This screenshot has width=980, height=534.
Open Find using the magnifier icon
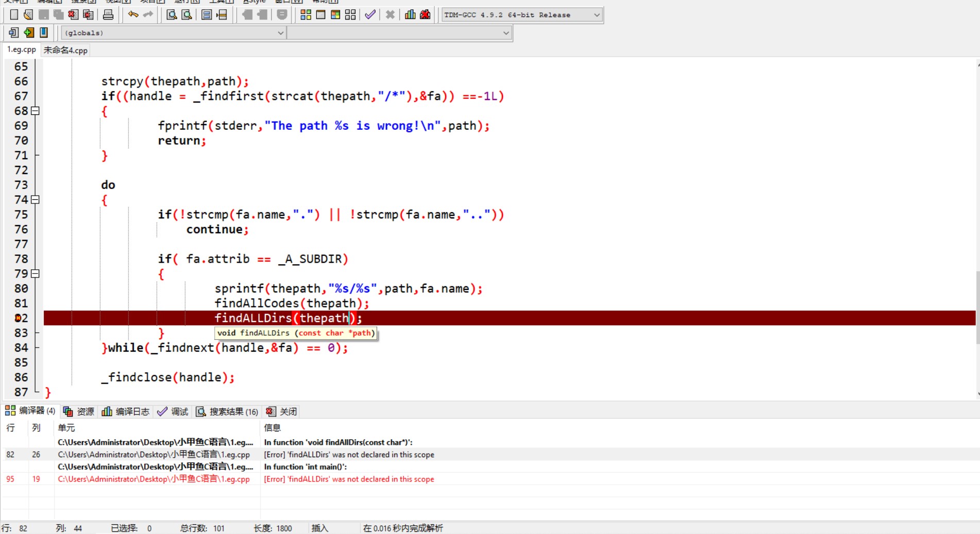[x=172, y=15]
